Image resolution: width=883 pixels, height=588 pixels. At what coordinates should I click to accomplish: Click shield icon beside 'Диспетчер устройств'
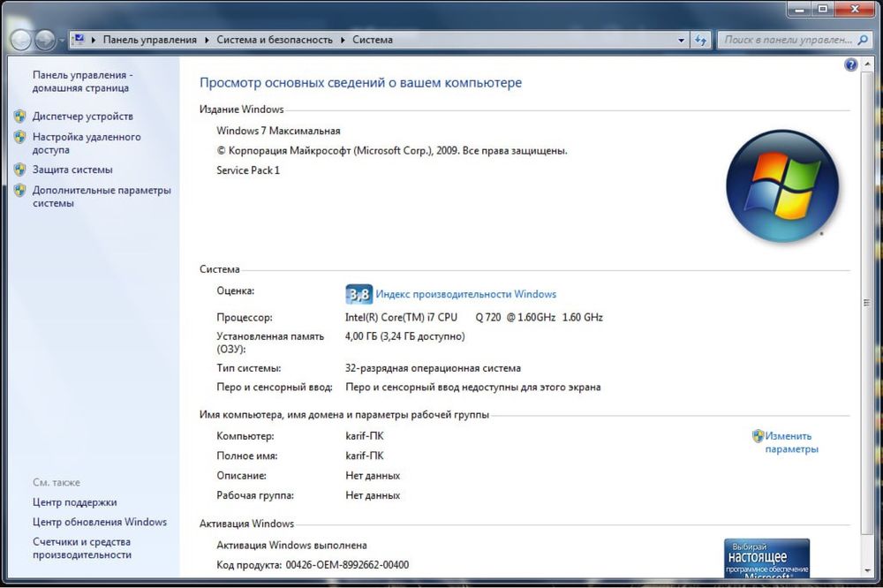(19, 116)
